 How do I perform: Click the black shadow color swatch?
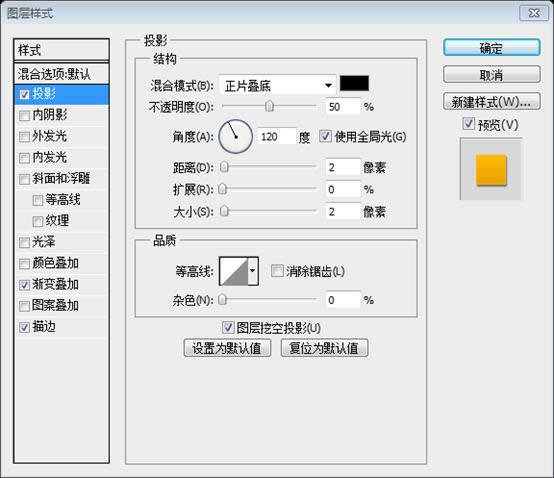tap(354, 83)
